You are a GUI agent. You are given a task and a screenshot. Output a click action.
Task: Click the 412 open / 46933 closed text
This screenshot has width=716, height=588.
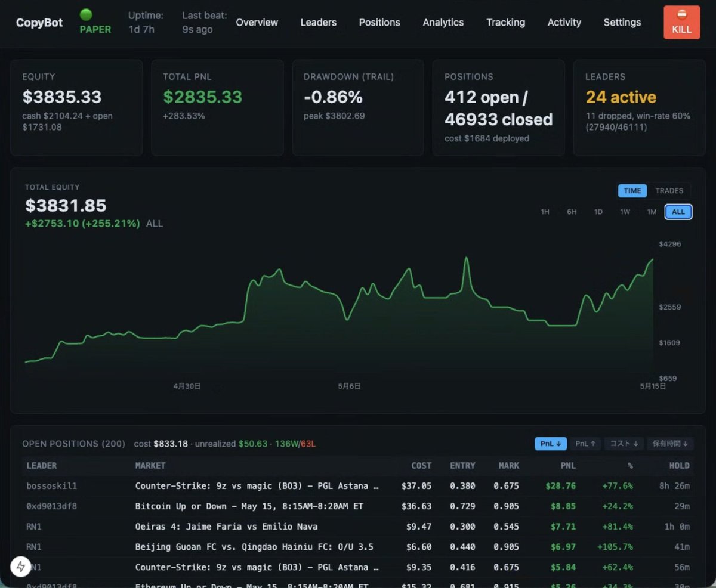click(498, 108)
